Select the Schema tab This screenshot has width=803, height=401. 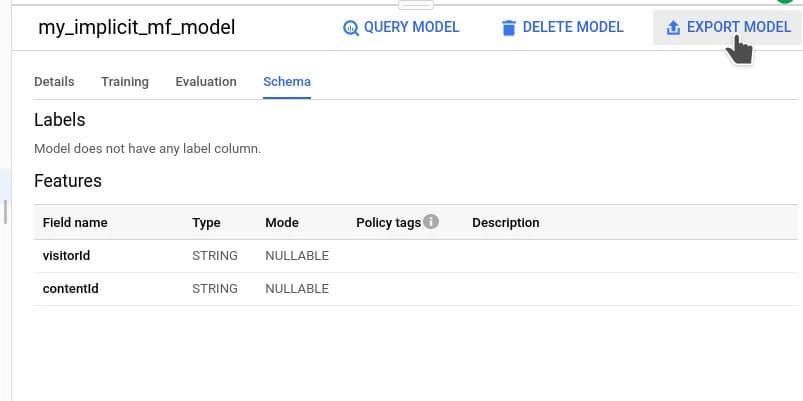(x=287, y=82)
